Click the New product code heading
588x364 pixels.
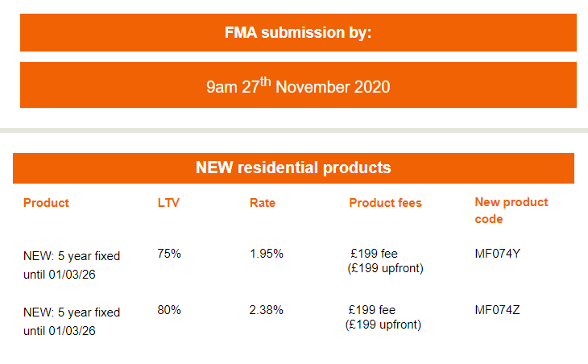click(x=511, y=210)
